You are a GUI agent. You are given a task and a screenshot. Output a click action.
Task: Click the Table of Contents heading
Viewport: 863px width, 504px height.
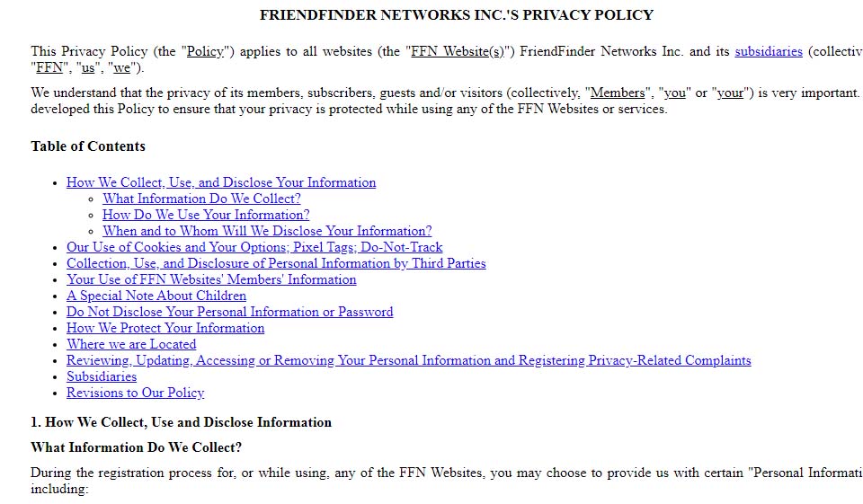88,146
